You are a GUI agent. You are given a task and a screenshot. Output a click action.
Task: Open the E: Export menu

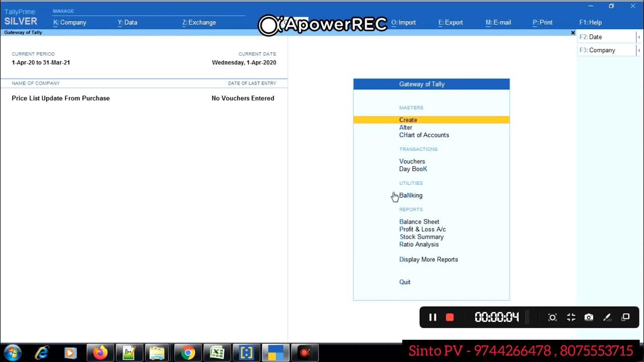pyautogui.click(x=450, y=23)
